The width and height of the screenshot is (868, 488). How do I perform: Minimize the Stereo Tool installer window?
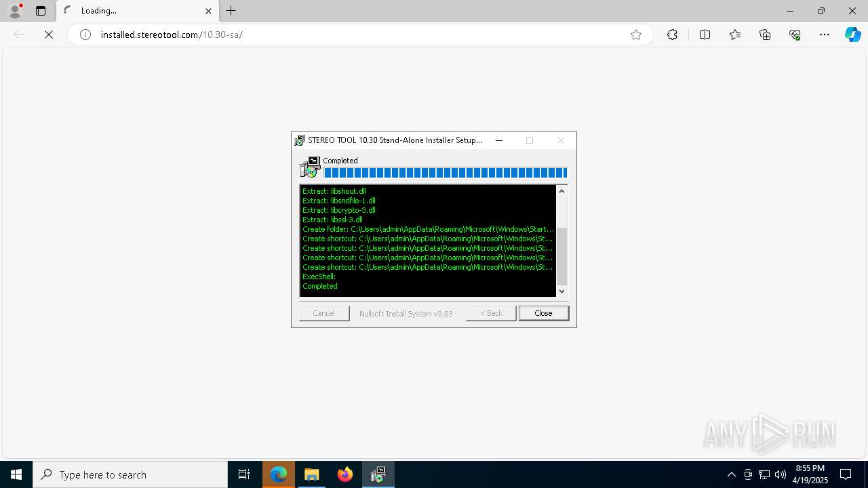click(x=499, y=140)
